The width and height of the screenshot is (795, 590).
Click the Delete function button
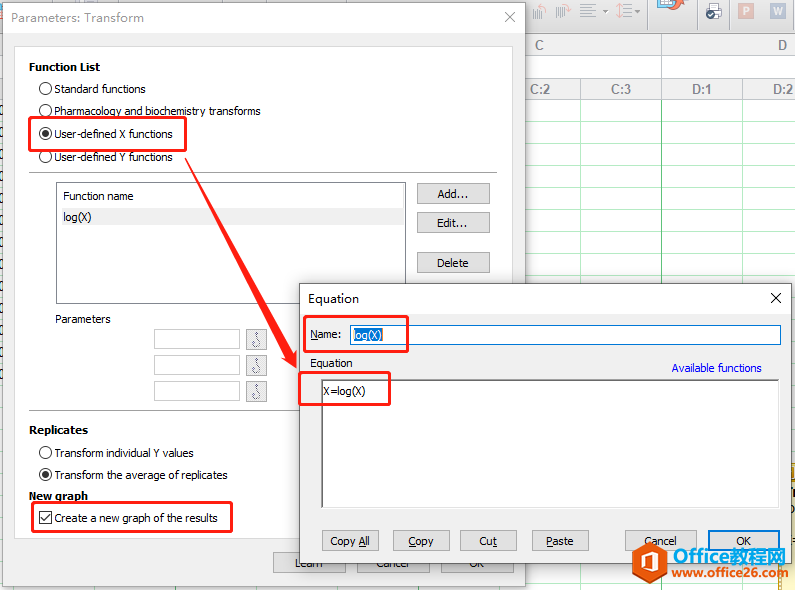[x=453, y=263]
